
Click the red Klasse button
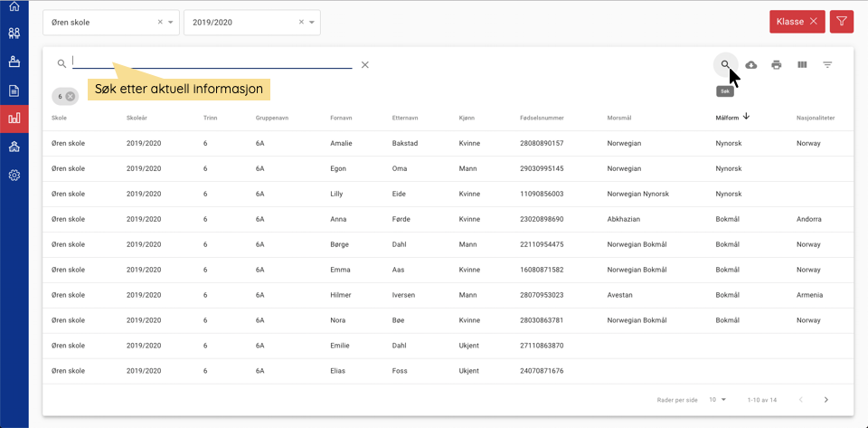pos(797,22)
